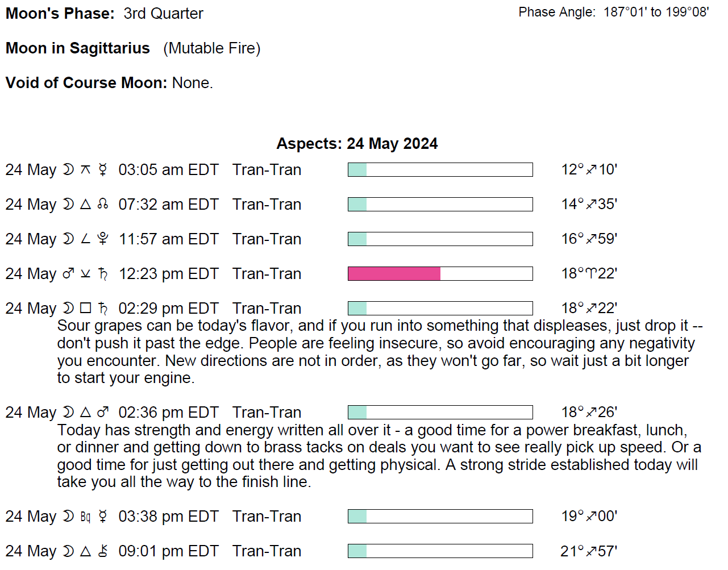Click the "Aspects: 24 May 2024" heading

point(357,144)
